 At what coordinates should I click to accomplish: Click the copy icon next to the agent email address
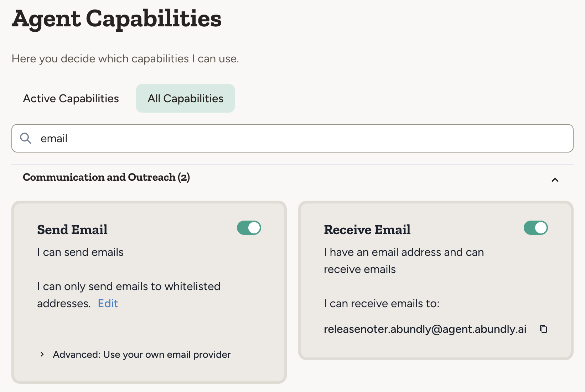tap(543, 329)
